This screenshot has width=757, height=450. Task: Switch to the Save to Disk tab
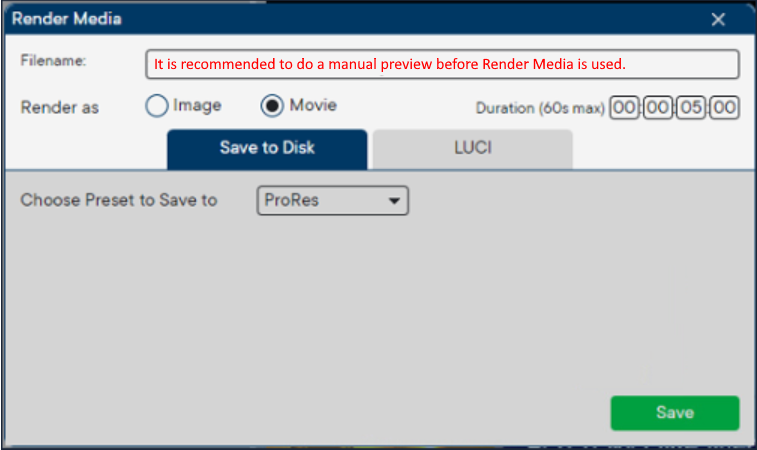tap(267, 148)
